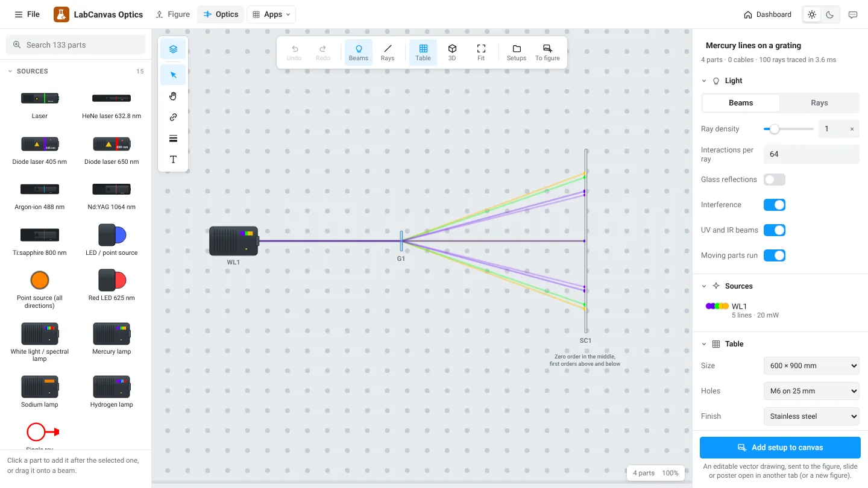
Task: Click the Redo toolbar icon
Action: [x=323, y=52]
